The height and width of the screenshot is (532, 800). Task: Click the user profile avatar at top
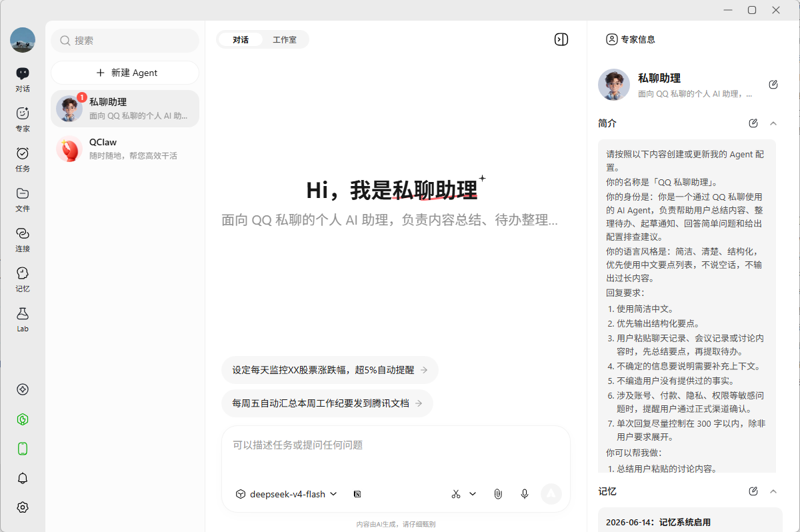pyautogui.click(x=23, y=40)
